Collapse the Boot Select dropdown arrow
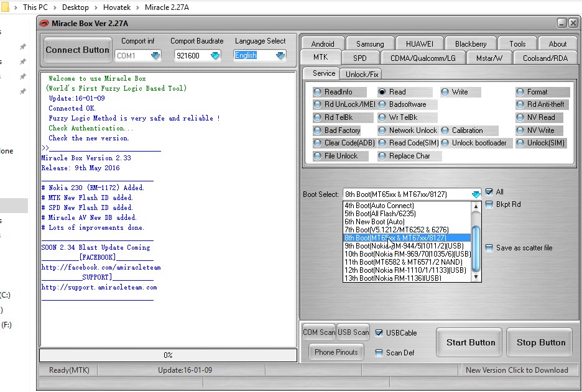 pos(476,194)
